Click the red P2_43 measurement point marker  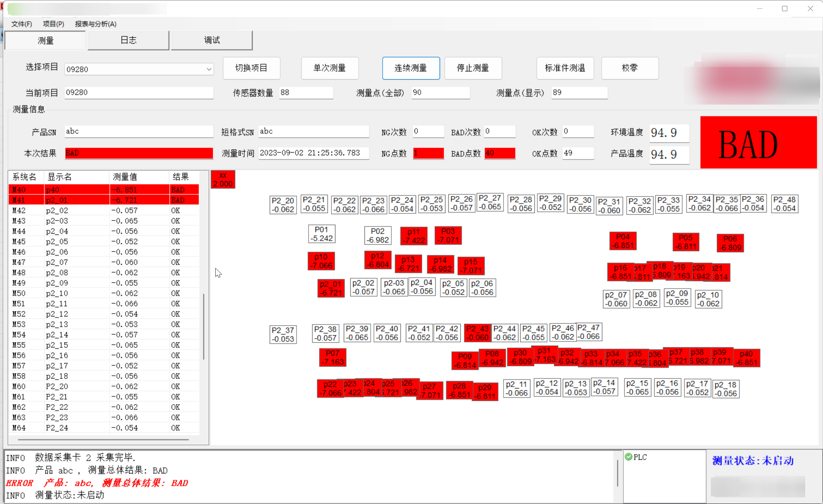coord(477,332)
